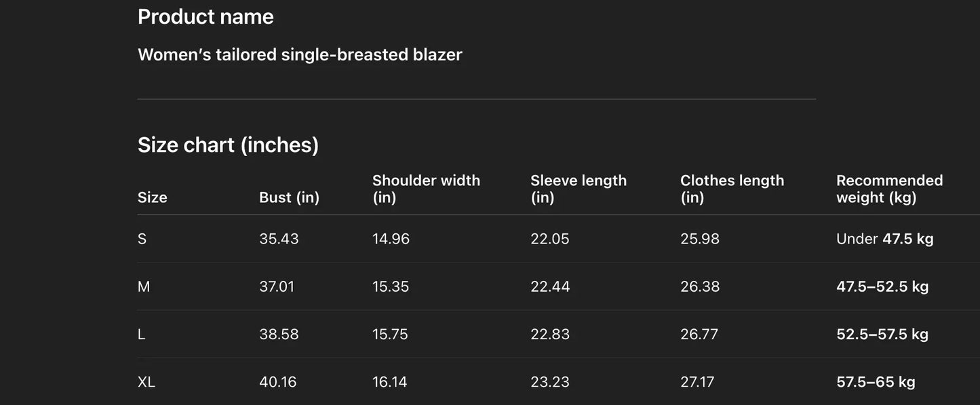Select shoulder width value 15.35
Screen dimensions: 980x405
[391, 286]
